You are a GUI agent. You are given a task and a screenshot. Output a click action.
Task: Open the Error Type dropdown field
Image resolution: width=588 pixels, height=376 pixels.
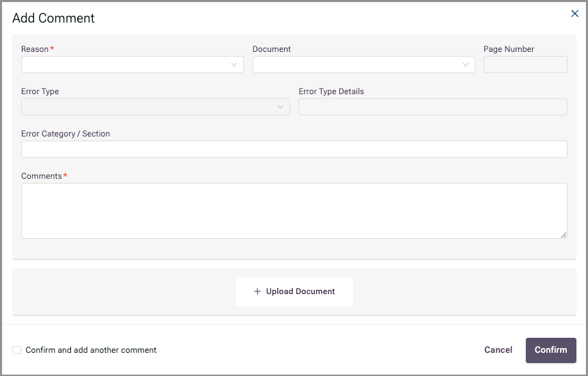pyautogui.click(x=156, y=107)
